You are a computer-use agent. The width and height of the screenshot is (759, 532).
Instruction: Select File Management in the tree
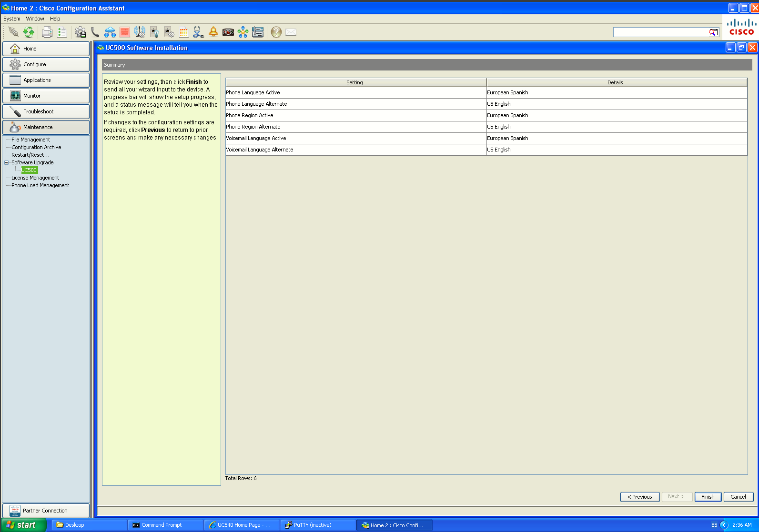(x=30, y=140)
